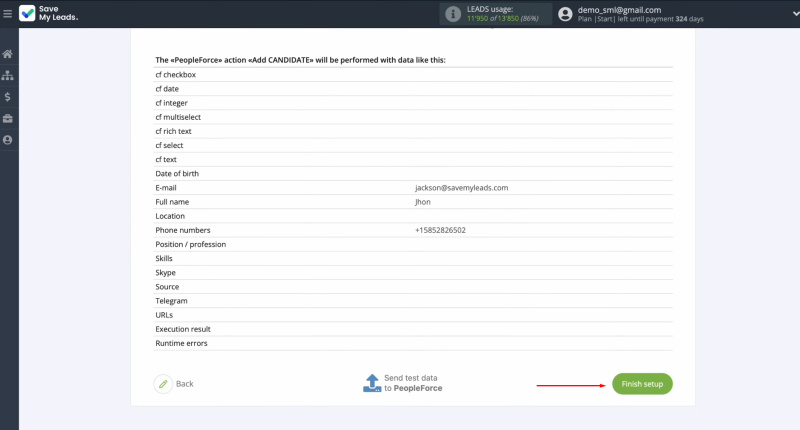Click the cf select row label
The width and height of the screenshot is (800, 430).
pyautogui.click(x=169, y=145)
